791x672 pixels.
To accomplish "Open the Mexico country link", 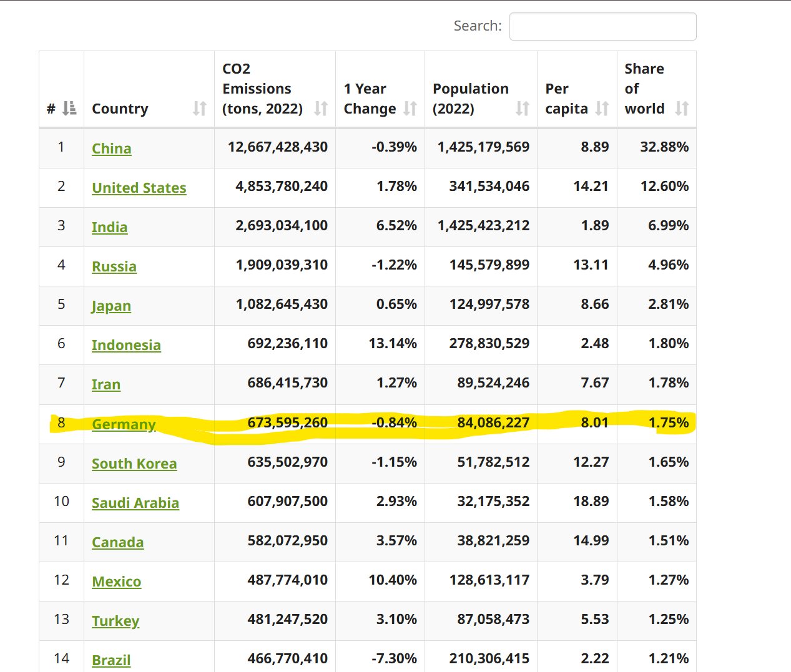I will (117, 582).
